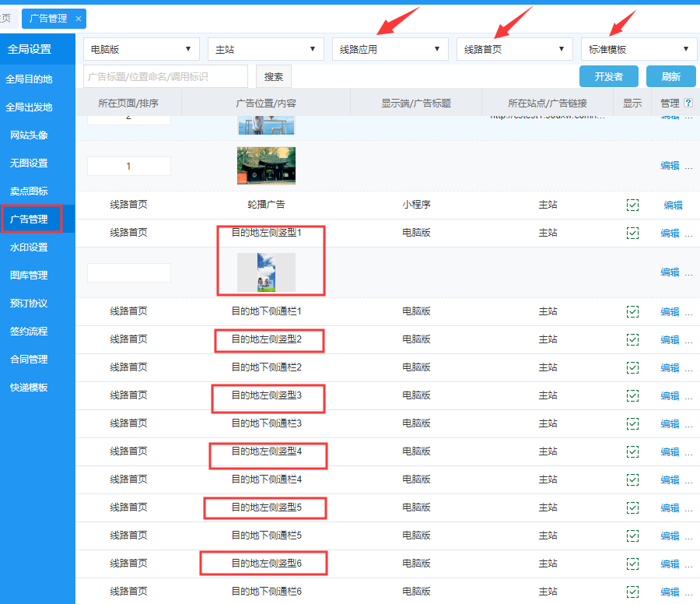Click the 搜索 button
The image size is (700, 604).
point(274,76)
